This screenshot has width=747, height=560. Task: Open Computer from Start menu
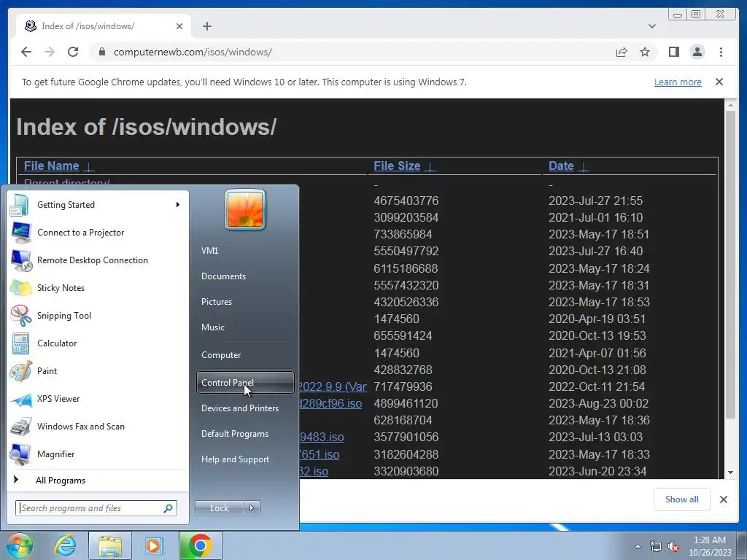245,355
